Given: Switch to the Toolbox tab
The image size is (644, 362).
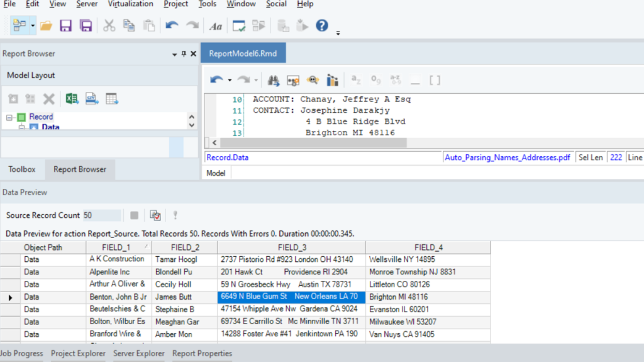Looking at the screenshot, I should [22, 169].
